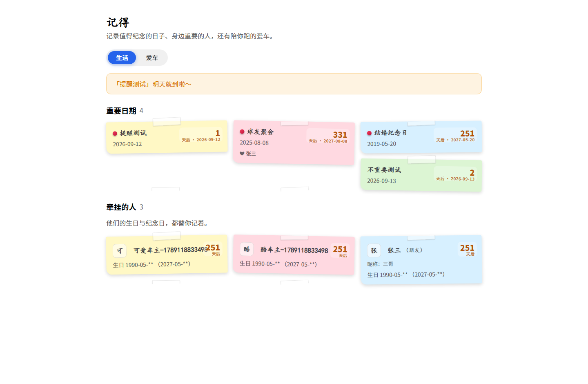Click 重要日期 section heading
Screen dimensions: 588x384
tap(121, 111)
